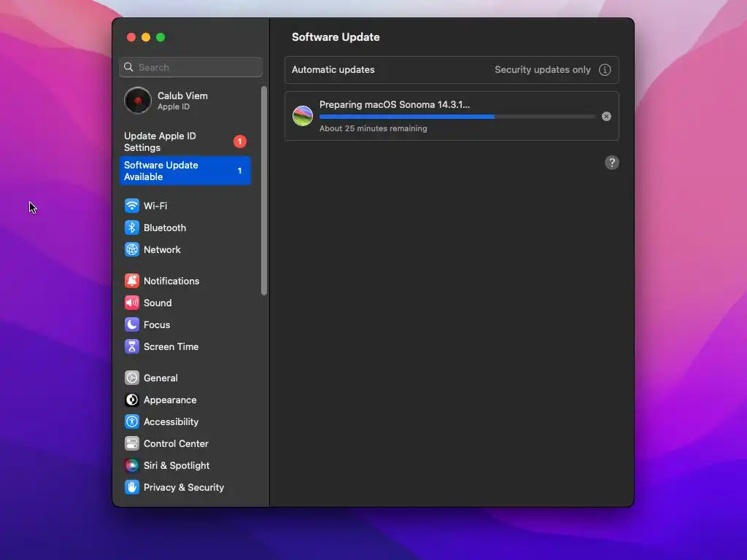
Task: Select Software Update Available item
Action: (185, 171)
